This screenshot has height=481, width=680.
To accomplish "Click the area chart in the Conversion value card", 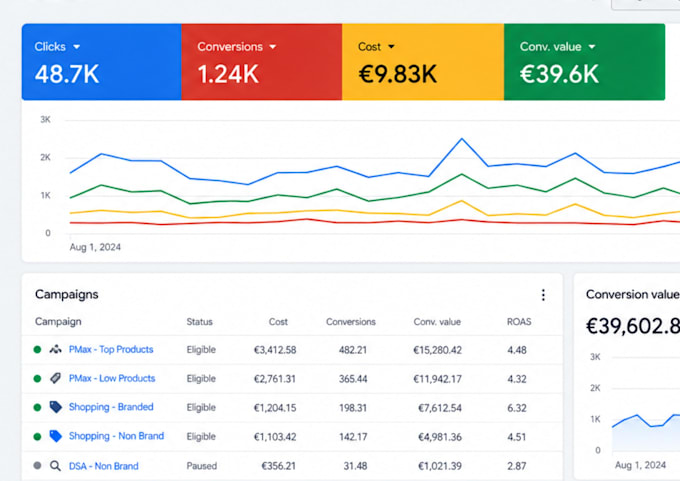I will click(646, 432).
